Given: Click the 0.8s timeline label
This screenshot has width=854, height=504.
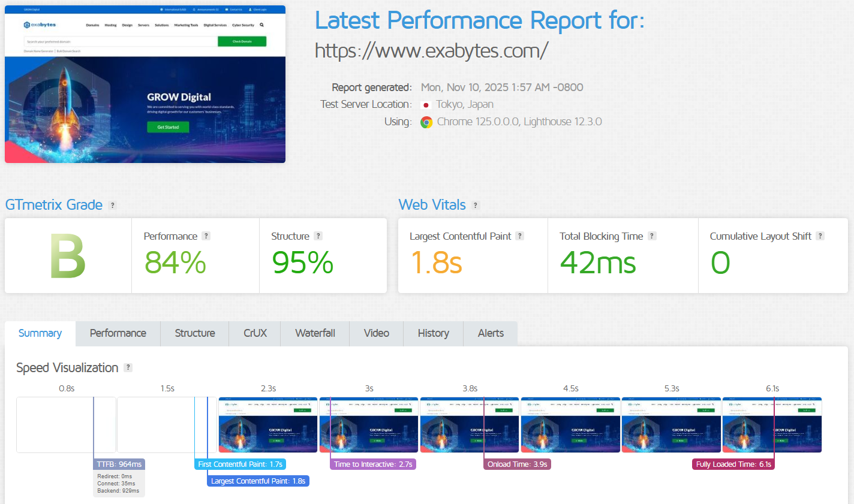Looking at the screenshot, I should pyautogui.click(x=67, y=388).
